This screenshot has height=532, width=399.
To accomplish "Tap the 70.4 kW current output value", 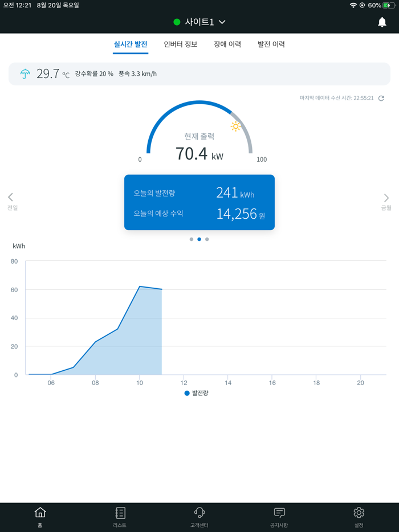I will point(199,154).
